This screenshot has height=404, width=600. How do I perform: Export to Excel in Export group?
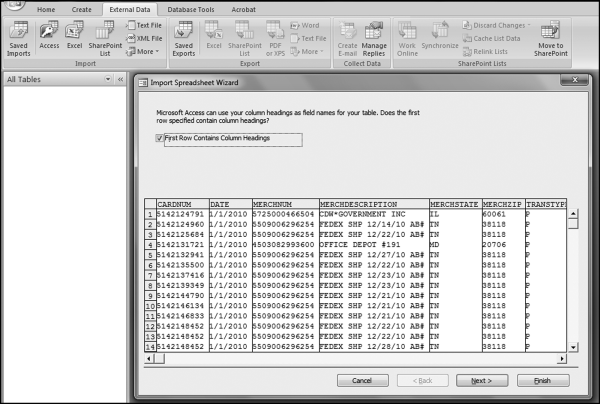(x=214, y=36)
